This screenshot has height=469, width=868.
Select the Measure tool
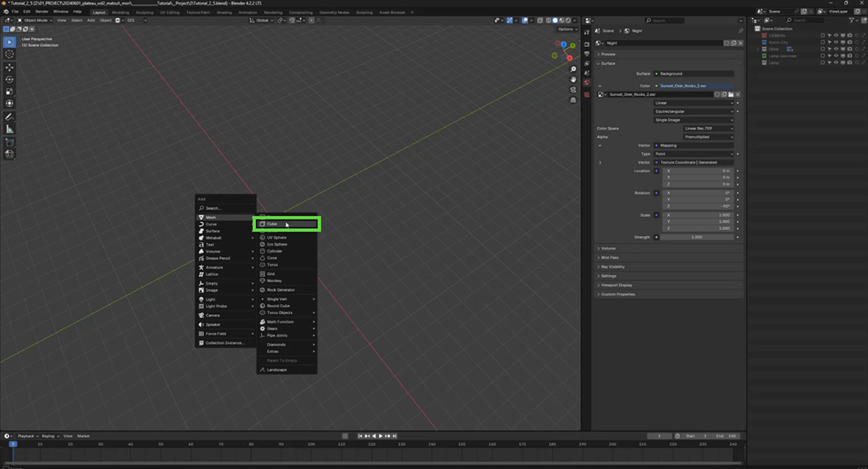point(9,129)
